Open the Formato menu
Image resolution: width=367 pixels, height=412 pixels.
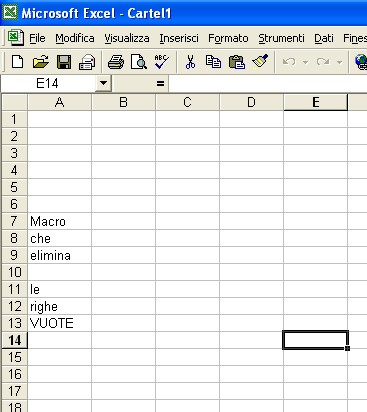click(x=228, y=39)
